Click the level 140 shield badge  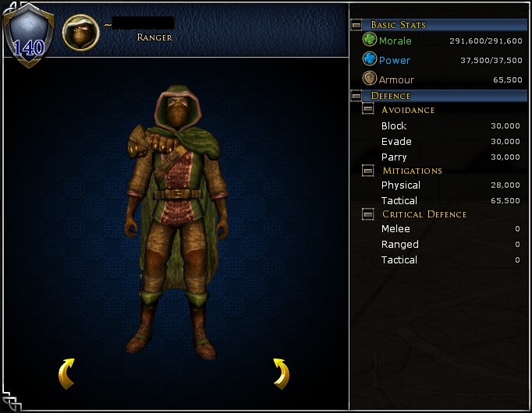[x=29, y=35]
